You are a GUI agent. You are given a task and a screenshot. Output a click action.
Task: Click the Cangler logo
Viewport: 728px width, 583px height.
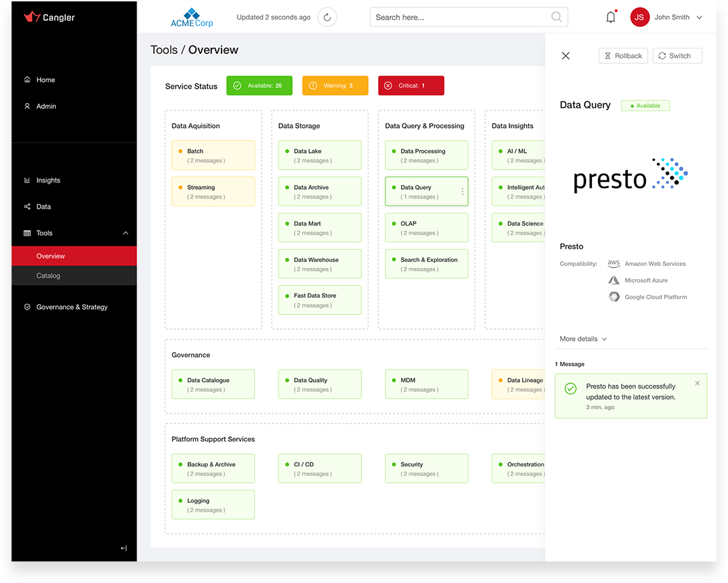[49, 18]
